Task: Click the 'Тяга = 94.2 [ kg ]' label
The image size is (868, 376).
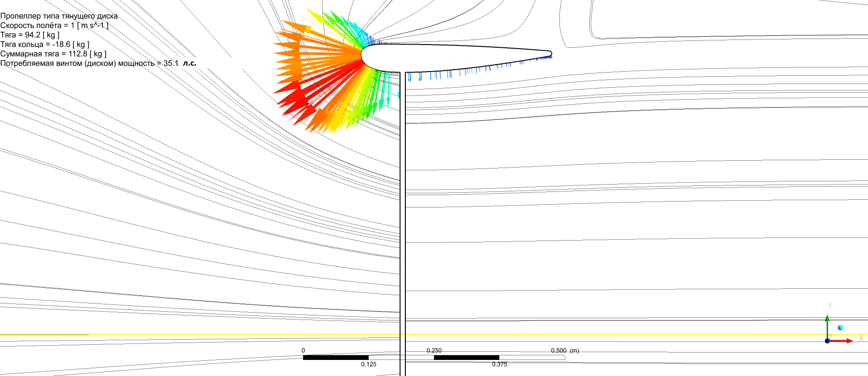Action: point(30,35)
